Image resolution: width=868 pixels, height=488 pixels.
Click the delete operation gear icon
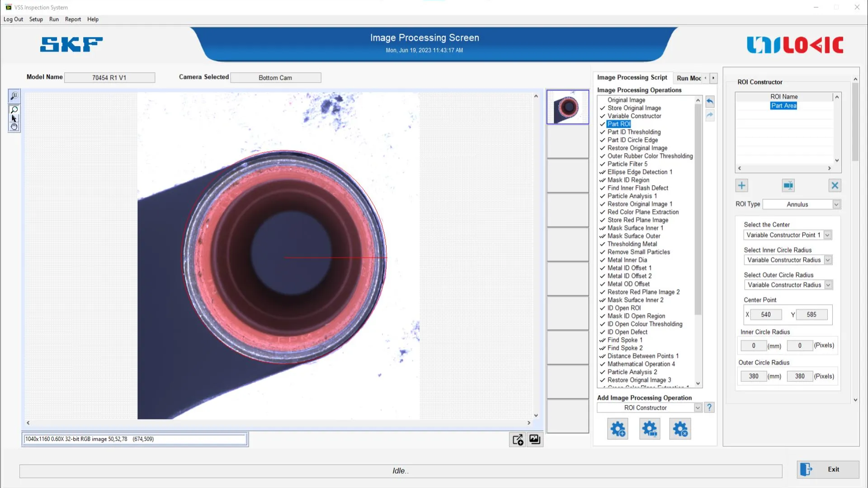[680, 429]
